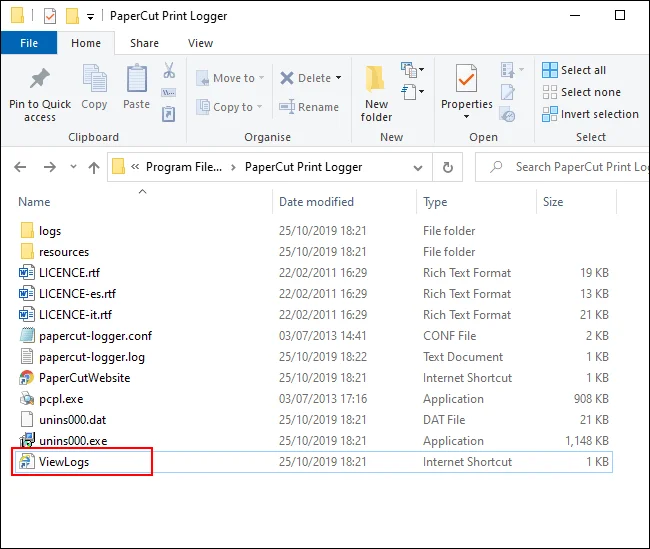Open recent locations dropdown chevron
This screenshot has width=650, height=549.
73,167
